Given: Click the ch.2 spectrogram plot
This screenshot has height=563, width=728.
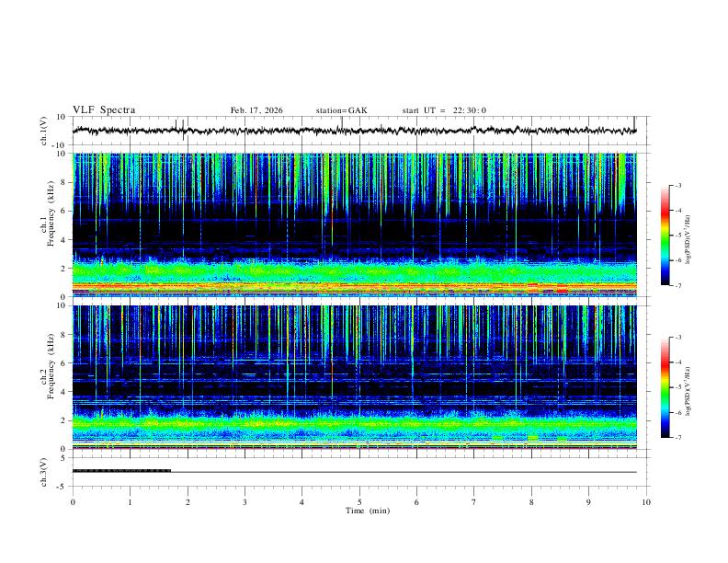Looking at the screenshot, I should (x=355, y=377).
